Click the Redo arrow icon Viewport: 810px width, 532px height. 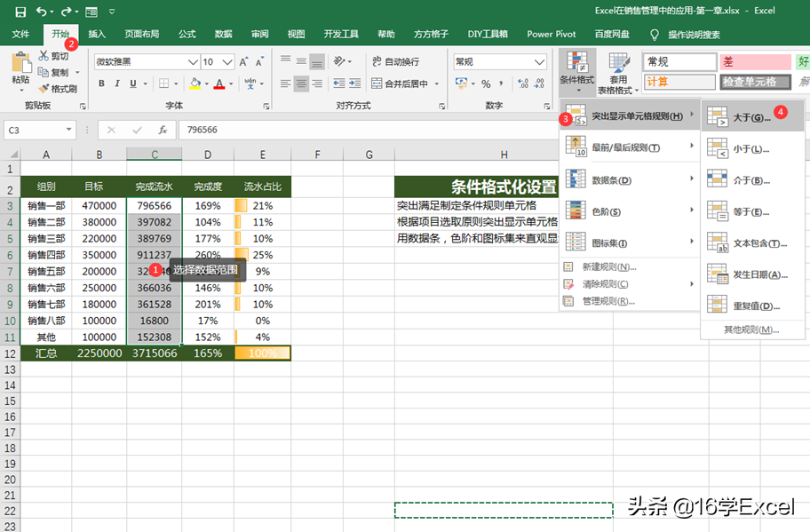tap(66, 12)
